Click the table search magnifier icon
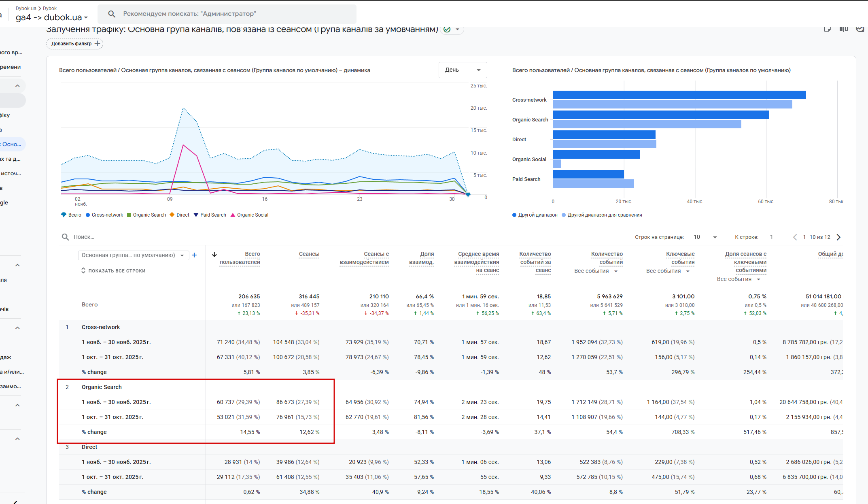This screenshot has width=868, height=504. coord(65,237)
